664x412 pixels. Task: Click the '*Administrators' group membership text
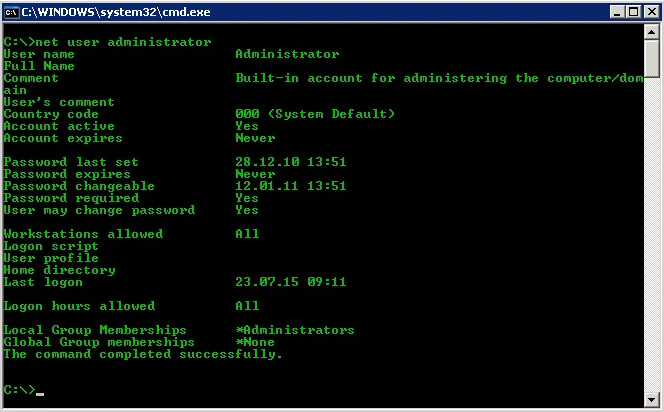pyautogui.click(x=295, y=330)
